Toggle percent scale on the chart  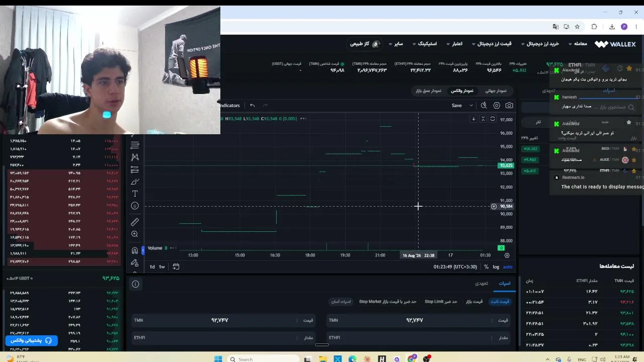click(486, 267)
